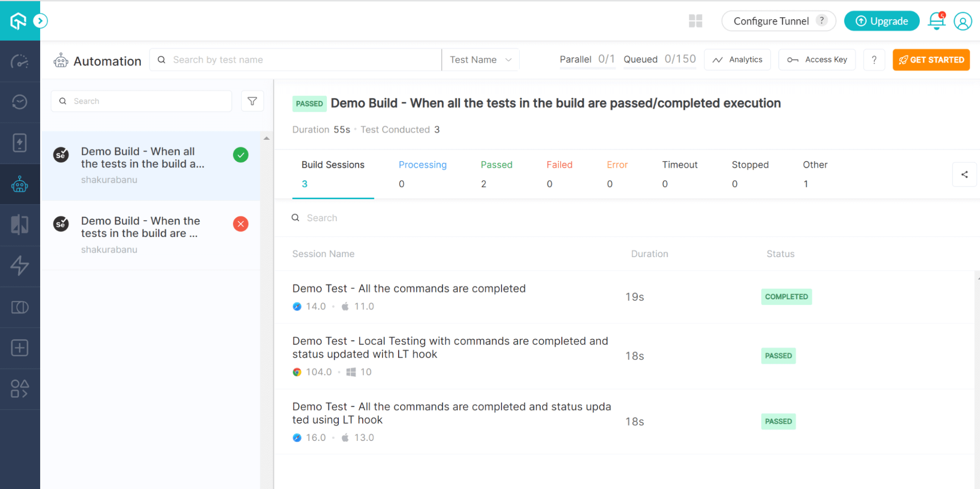Image resolution: width=980 pixels, height=489 pixels.
Task: Click the filter funnel icon
Action: coord(252,101)
